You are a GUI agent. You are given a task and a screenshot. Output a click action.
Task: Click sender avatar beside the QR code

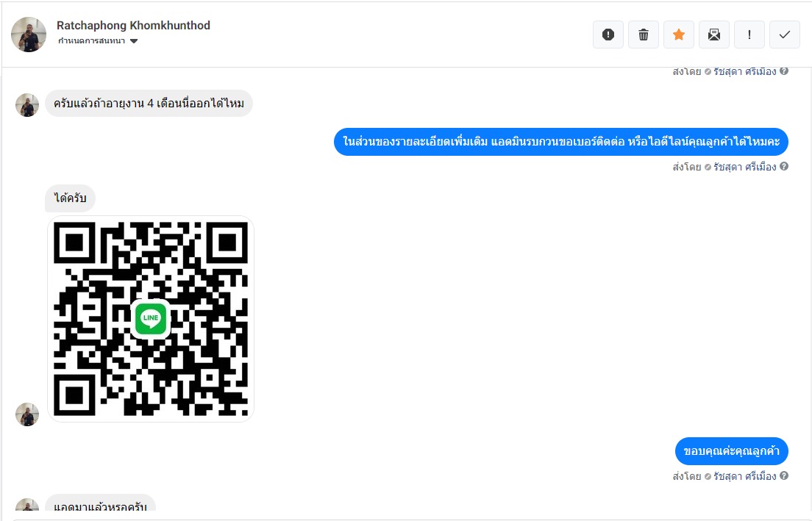[x=27, y=414]
